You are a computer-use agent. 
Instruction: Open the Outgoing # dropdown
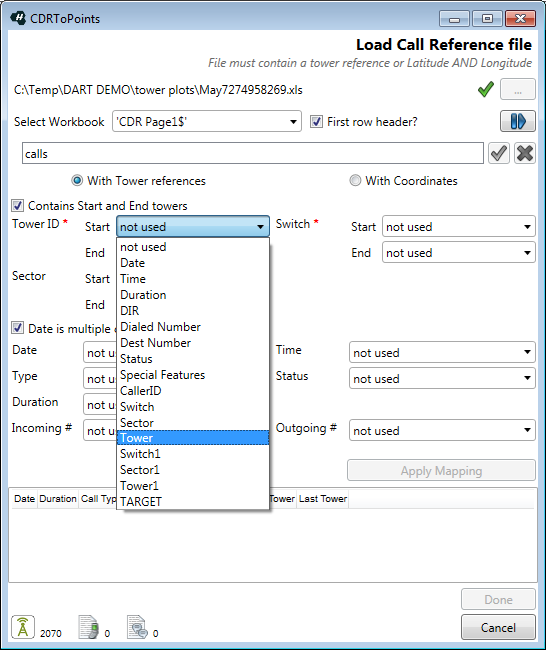tap(442, 430)
